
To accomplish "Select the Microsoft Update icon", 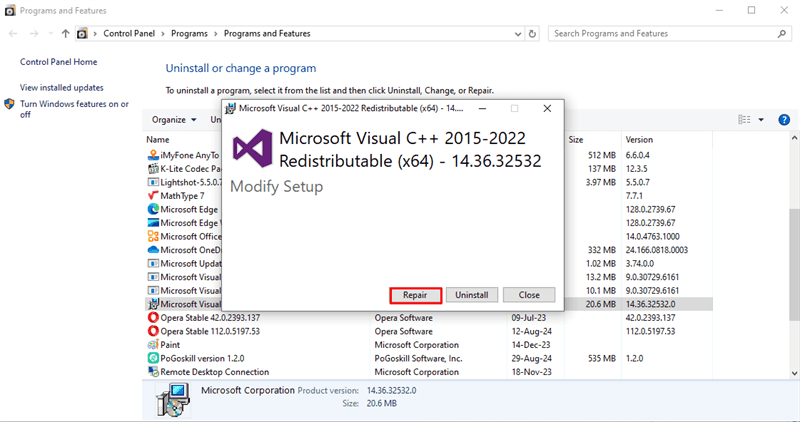I will click(x=153, y=263).
